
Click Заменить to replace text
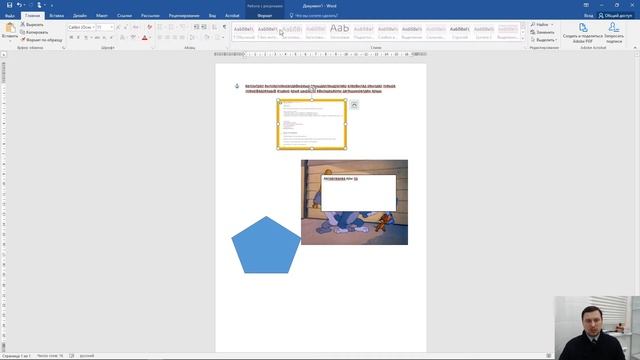pyautogui.click(x=542, y=32)
